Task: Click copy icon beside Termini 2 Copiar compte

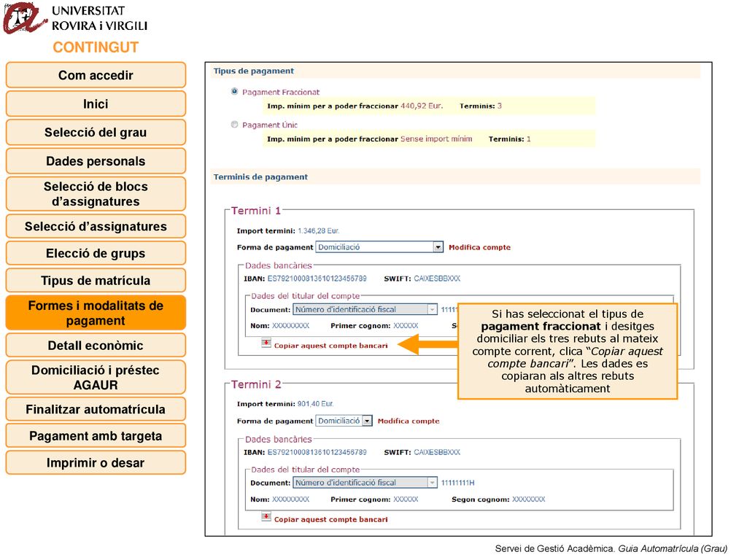Action: point(266,517)
